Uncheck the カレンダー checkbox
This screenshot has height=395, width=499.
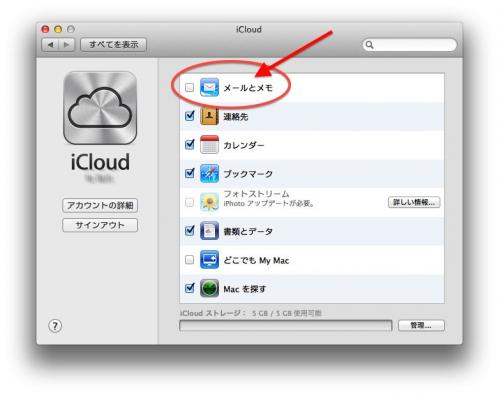190,144
